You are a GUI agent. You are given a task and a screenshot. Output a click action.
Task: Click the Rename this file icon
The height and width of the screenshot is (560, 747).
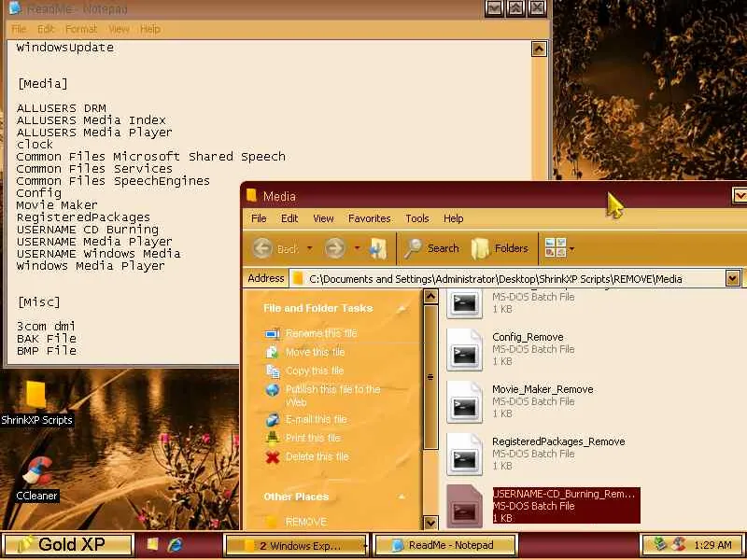pyautogui.click(x=273, y=334)
